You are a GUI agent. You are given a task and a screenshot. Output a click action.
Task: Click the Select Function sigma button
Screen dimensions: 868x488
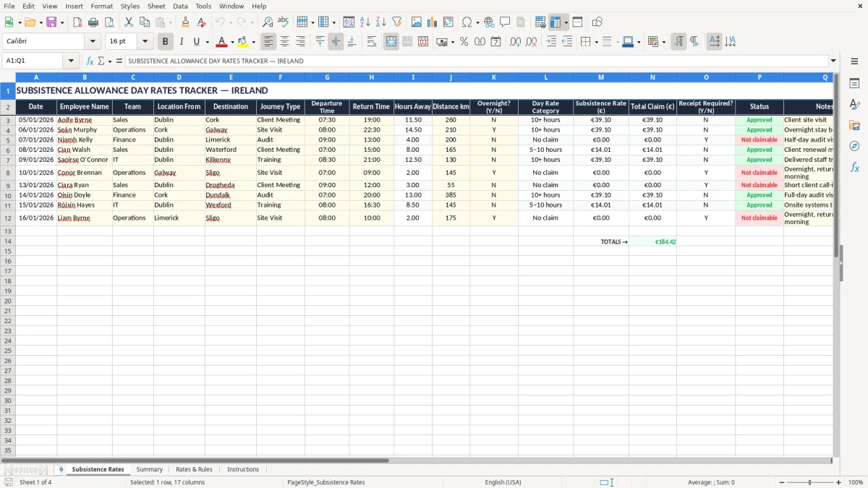101,61
